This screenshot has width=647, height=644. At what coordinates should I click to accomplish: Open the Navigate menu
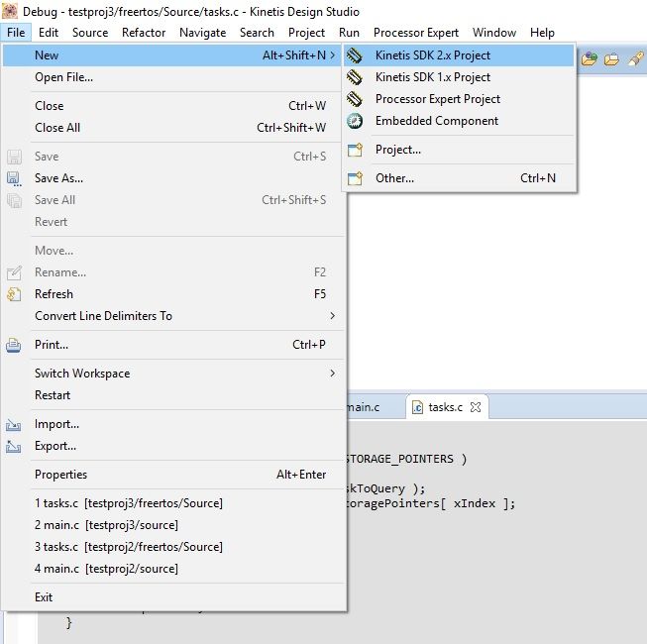tap(202, 33)
